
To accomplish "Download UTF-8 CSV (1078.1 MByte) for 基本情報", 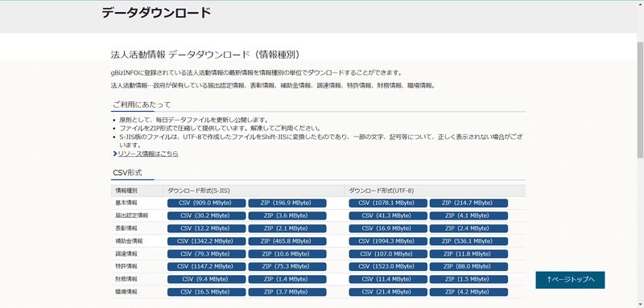I will (388, 203).
